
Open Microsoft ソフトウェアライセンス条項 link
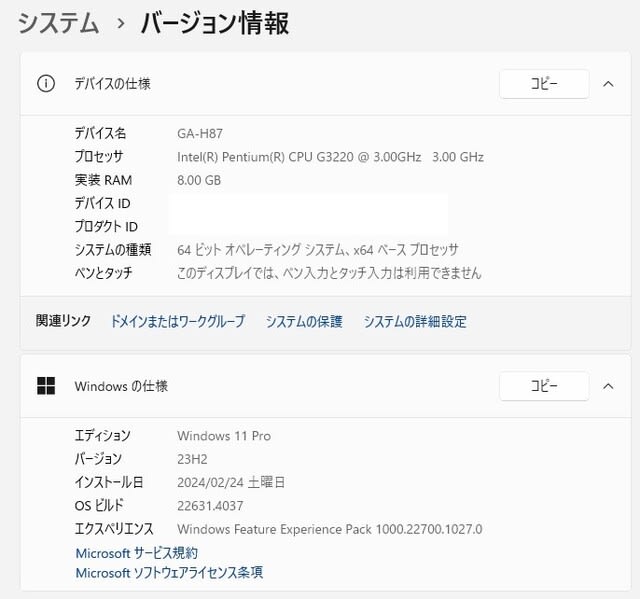(x=169, y=572)
